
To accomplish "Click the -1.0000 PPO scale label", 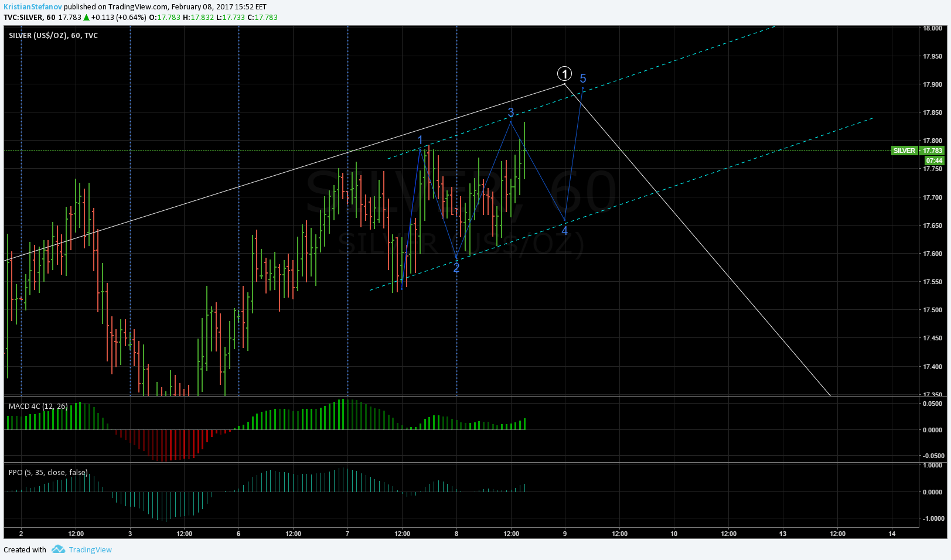I will coord(932,518).
